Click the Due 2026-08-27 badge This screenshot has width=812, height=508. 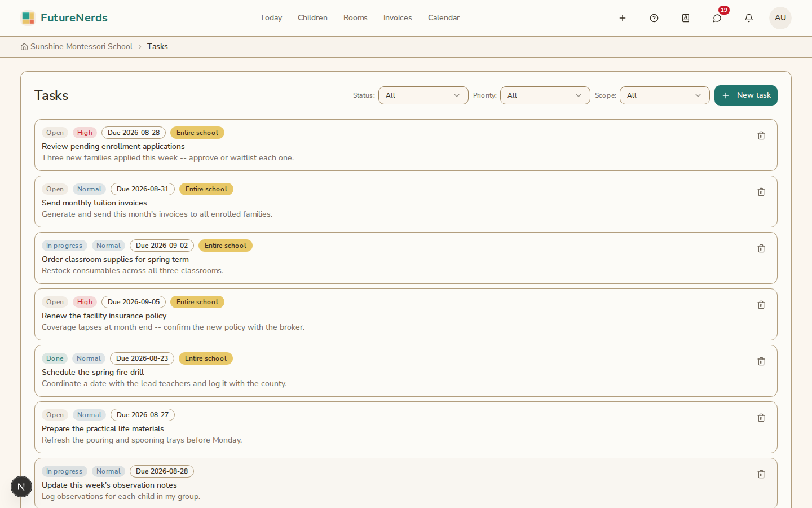coord(143,415)
